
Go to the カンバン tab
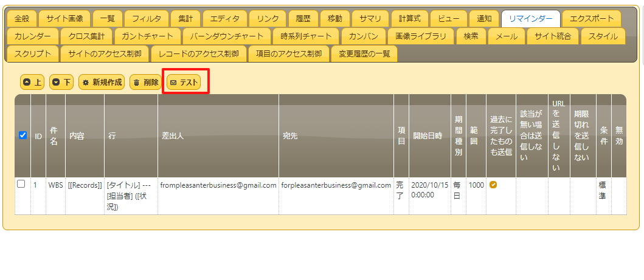click(x=364, y=36)
